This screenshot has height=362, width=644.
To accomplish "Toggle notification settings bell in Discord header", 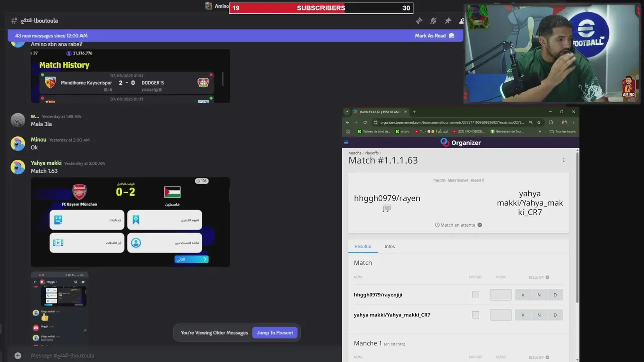I will (433, 21).
